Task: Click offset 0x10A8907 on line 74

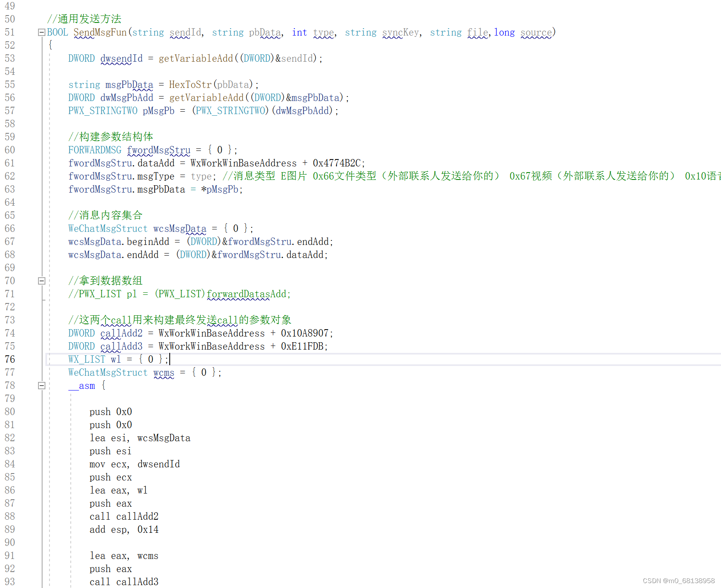Action: [x=305, y=333]
